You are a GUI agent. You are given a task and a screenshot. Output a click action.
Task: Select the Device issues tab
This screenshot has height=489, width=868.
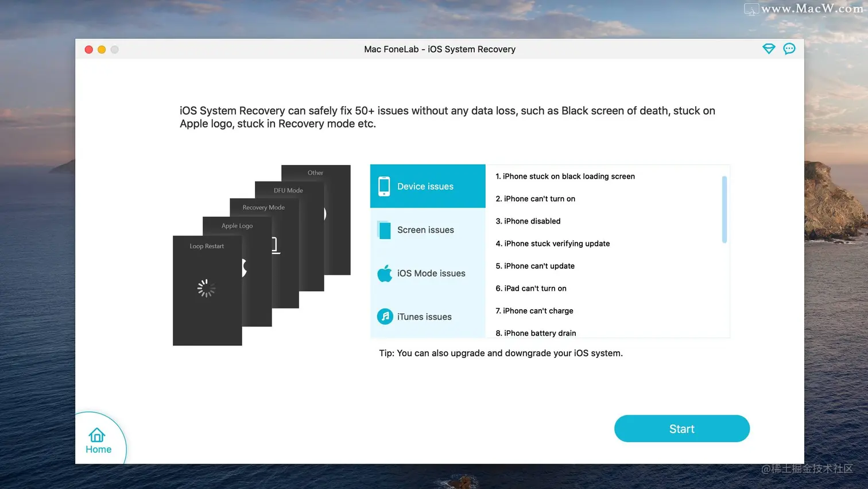[x=428, y=186]
